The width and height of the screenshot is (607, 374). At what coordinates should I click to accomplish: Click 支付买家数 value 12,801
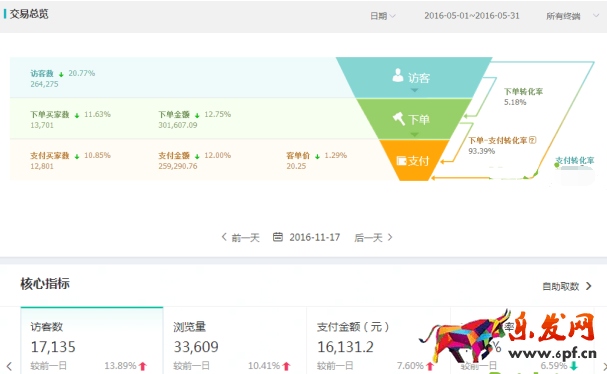coord(42,166)
